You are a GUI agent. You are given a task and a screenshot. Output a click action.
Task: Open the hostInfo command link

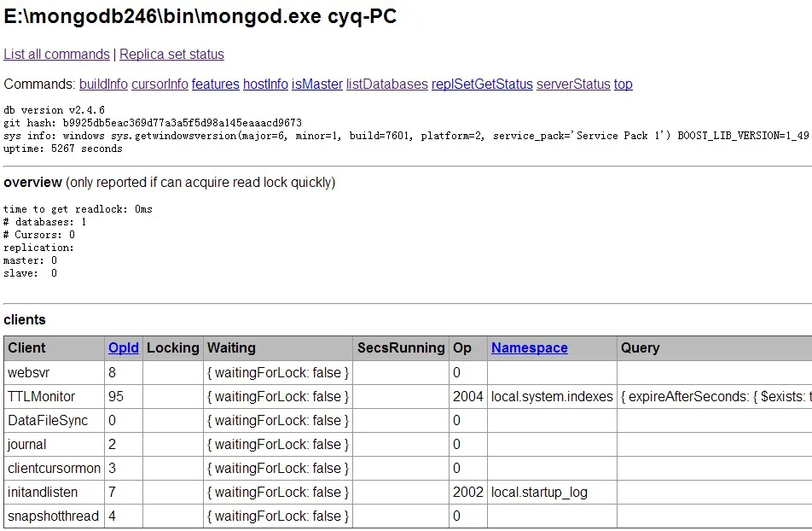coord(265,85)
